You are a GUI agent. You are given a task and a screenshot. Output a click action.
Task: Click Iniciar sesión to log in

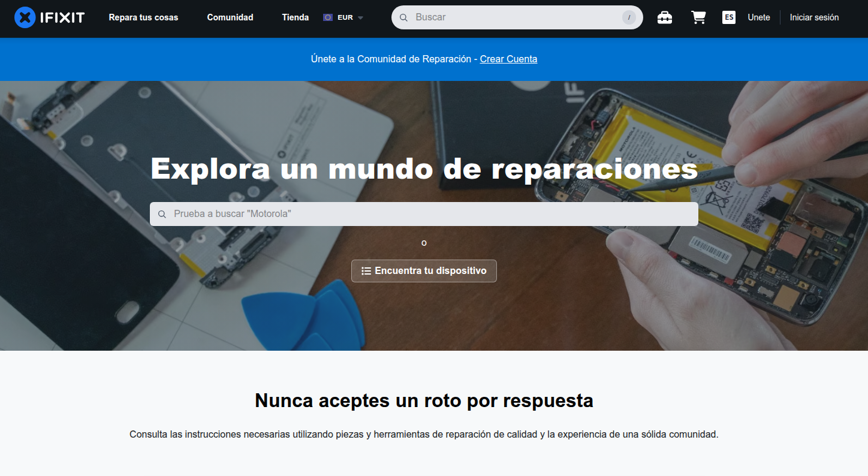(x=814, y=17)
